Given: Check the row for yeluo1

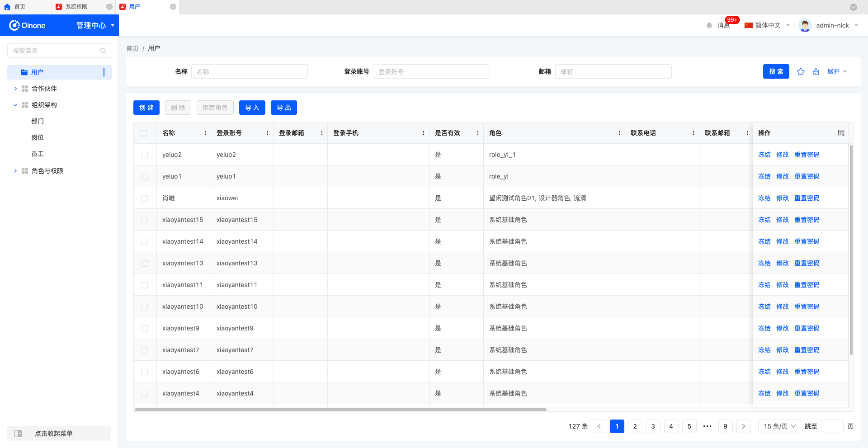Looking at the screenshot, I should [145, 177].
